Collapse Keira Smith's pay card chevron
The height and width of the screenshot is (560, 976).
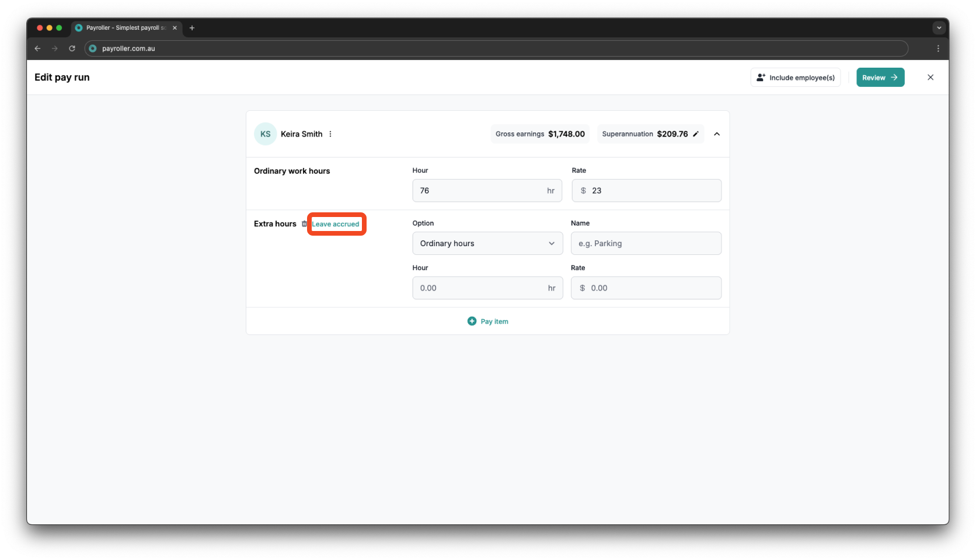click(x=717, y=134)
